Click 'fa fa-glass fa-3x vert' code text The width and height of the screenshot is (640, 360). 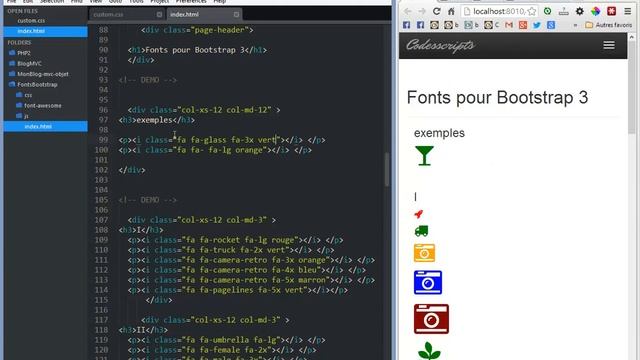click(x=227, y=140)
